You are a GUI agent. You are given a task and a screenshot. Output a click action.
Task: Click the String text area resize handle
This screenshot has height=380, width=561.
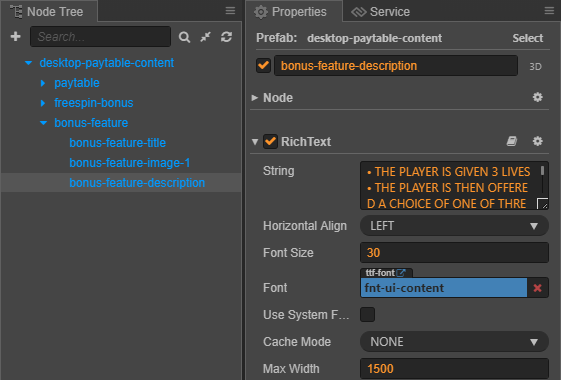click(543, 204)
